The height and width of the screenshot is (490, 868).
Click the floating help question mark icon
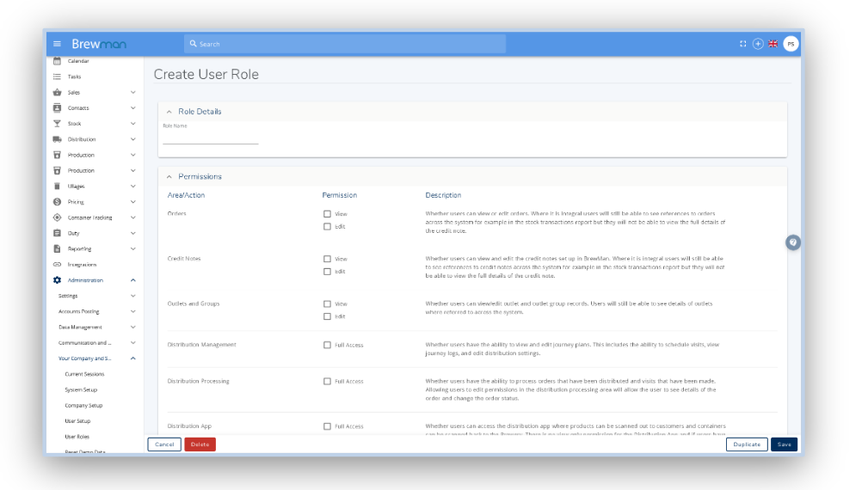tap(793, 243)
